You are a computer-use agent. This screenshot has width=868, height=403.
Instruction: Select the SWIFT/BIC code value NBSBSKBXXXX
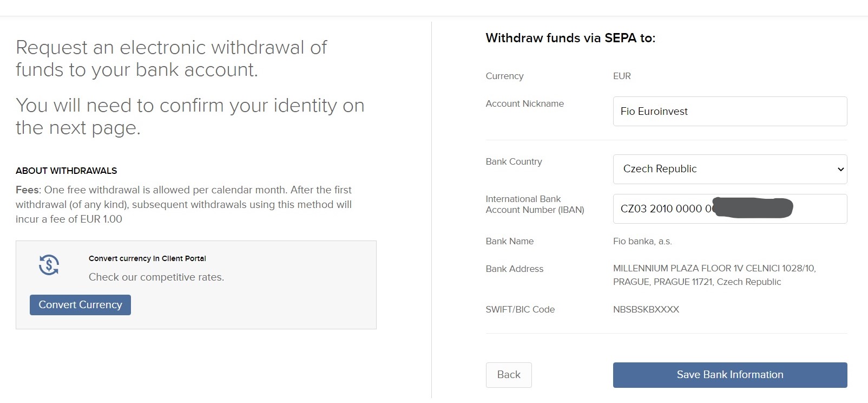(x=646, y=309)
